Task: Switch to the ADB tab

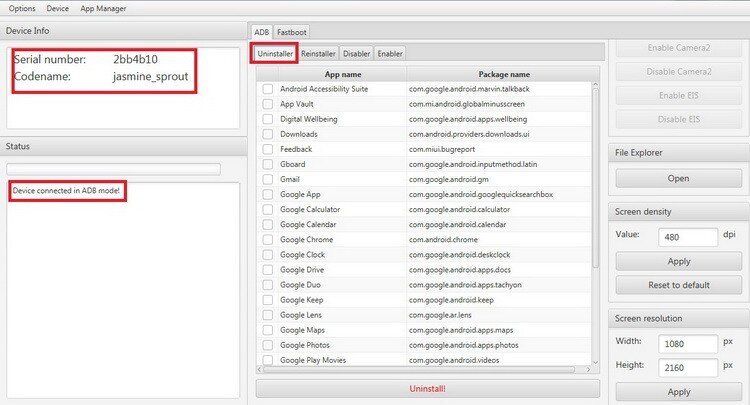Action: (261, 32)
